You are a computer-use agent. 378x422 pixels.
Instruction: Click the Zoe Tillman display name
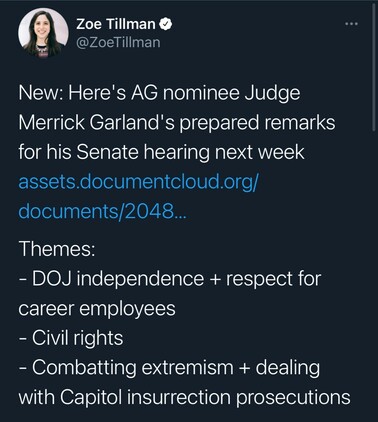(116, 24)
